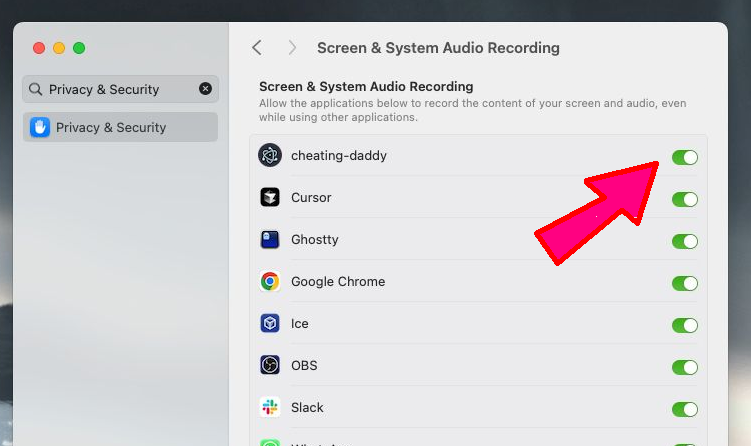This screenshot has width=751, height=446.
Task: Click the Cursor app name
Action: point(311,197)
